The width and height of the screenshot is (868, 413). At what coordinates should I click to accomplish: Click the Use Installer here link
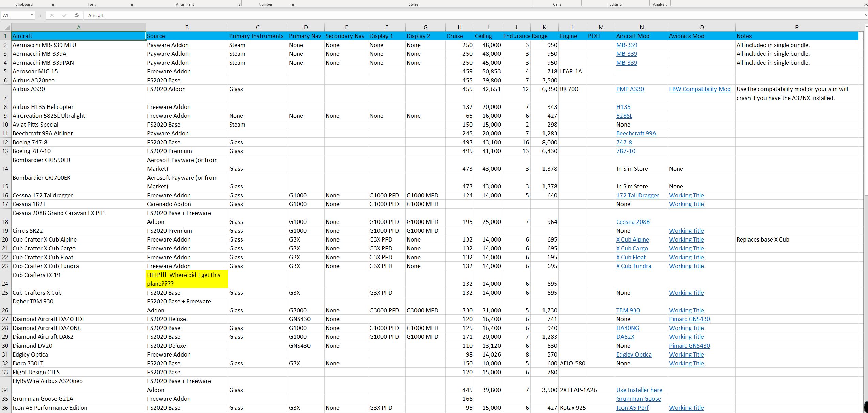coord(639,390)
